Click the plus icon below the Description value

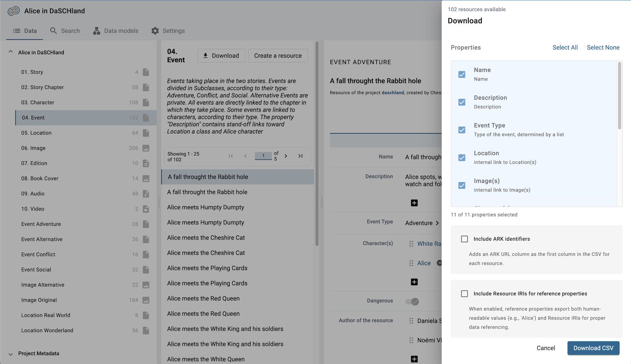[x=414, y=203]
